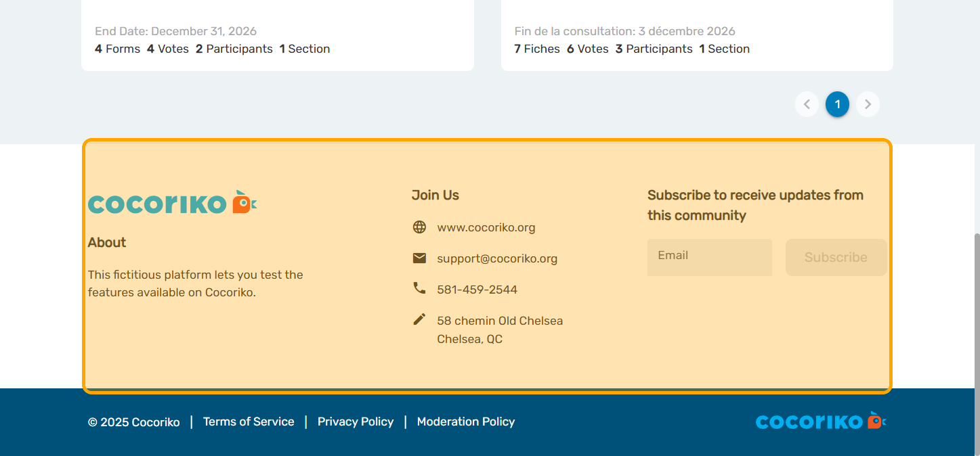
Task: Go to the previous page with left chevron
Action: point(807,104)
